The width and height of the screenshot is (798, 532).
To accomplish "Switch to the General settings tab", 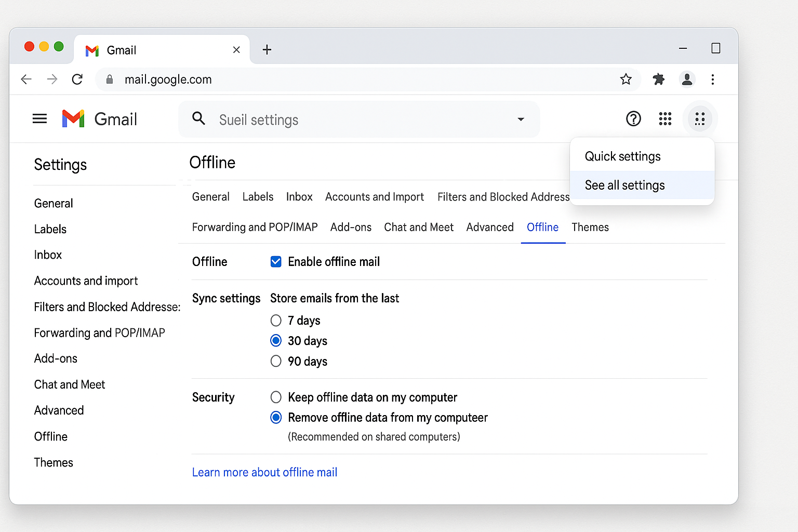I will tap(210, 197).
